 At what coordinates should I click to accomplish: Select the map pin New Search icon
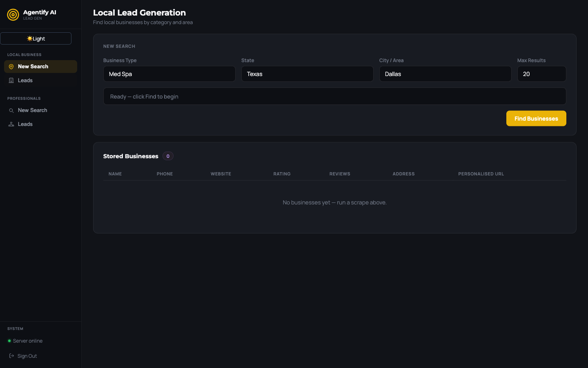11,66
